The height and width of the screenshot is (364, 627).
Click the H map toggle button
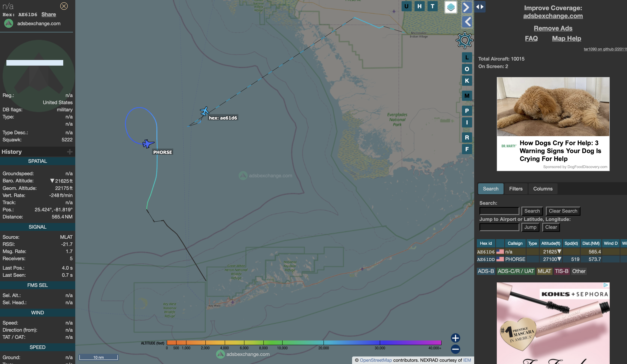click(419, 6)
